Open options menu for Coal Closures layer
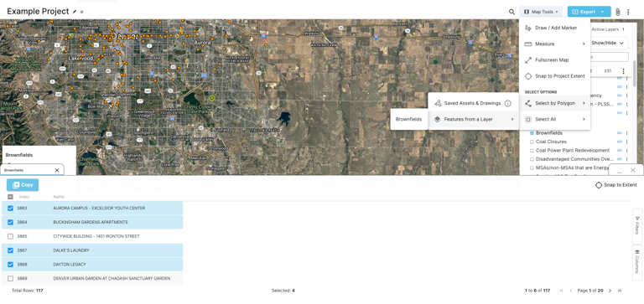Image resolution: width=644 pixels, height=304 pixels. coord(626,142)
